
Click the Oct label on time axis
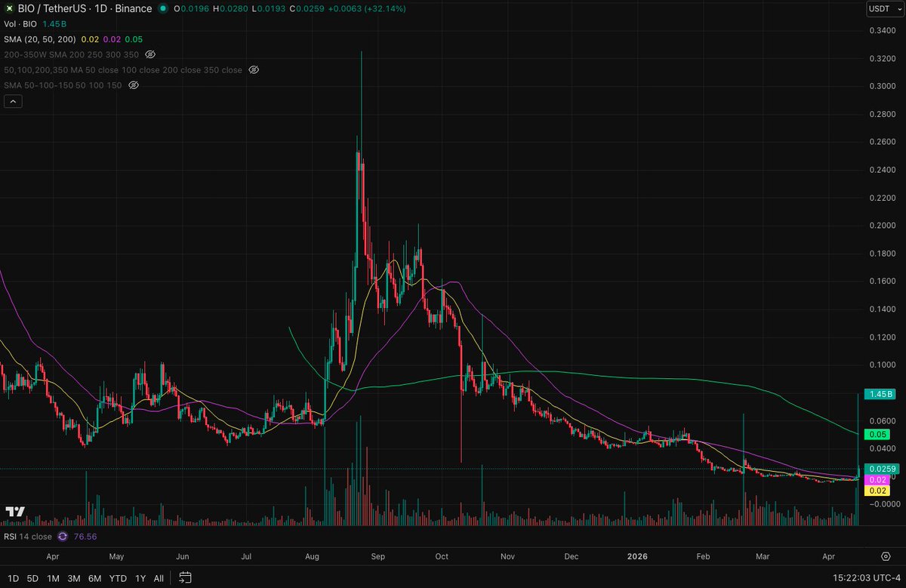(442, 556)
